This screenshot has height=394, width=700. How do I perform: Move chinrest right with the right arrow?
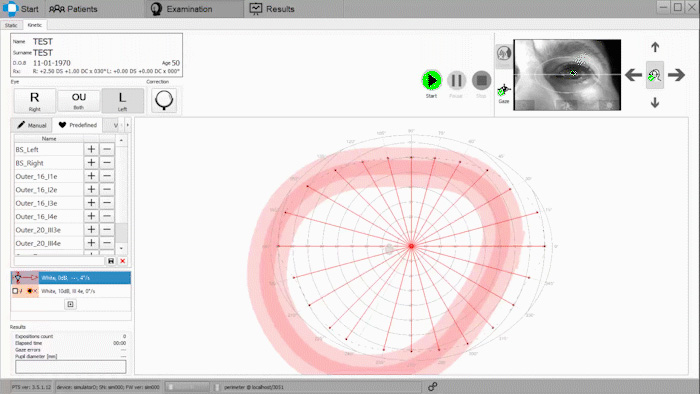point(676,75)
